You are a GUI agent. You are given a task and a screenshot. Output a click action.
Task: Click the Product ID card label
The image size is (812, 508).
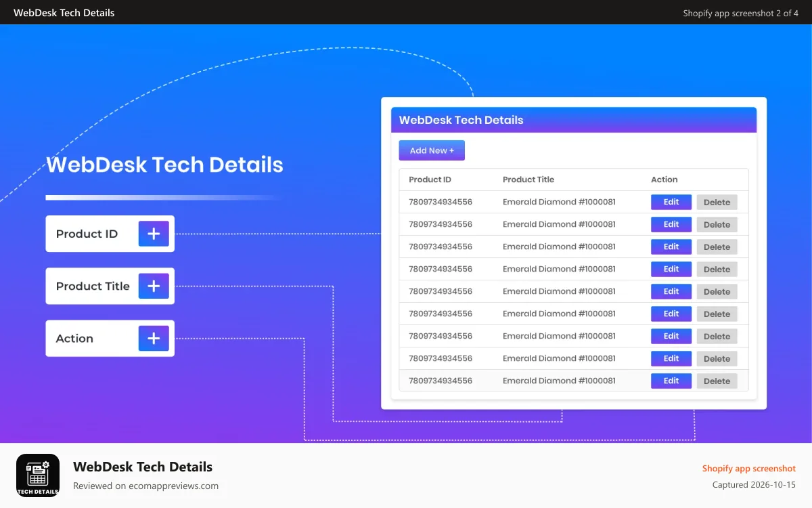87,234
